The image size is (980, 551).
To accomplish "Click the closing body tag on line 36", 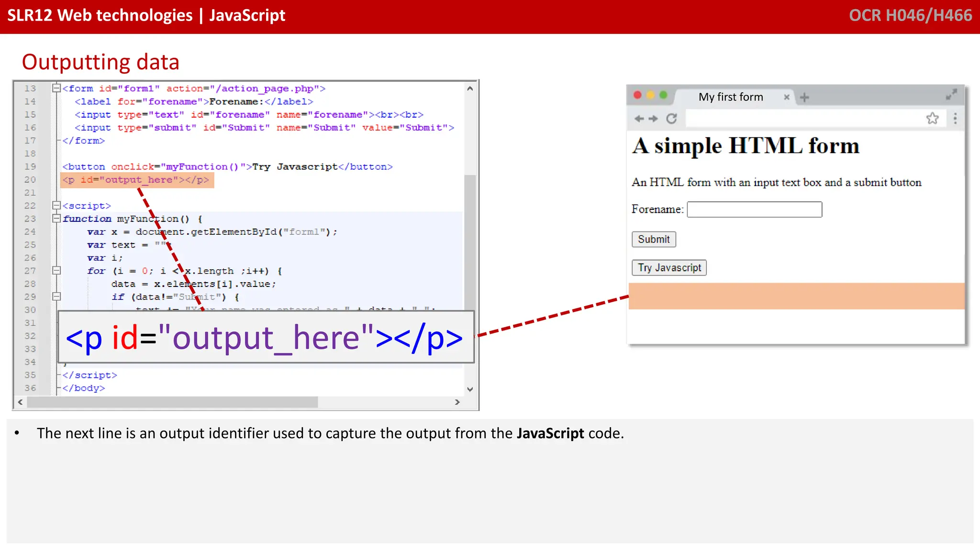I will tap(83, 388).
